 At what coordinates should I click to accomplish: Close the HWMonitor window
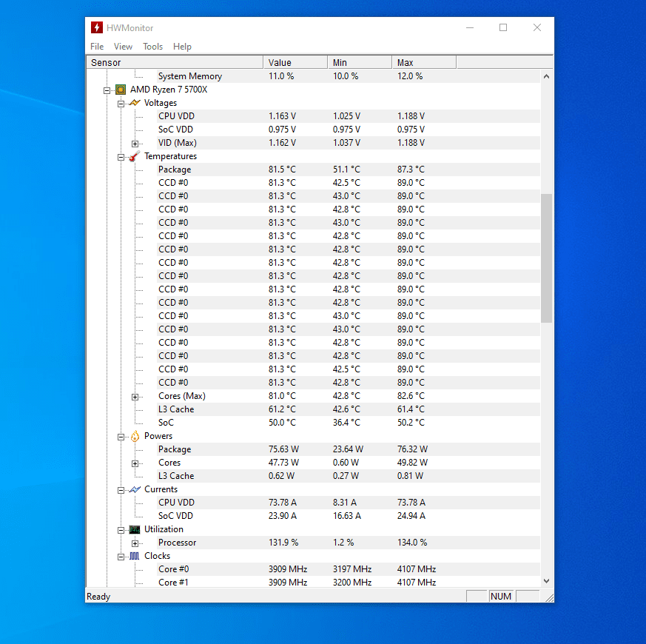(536, 27)
